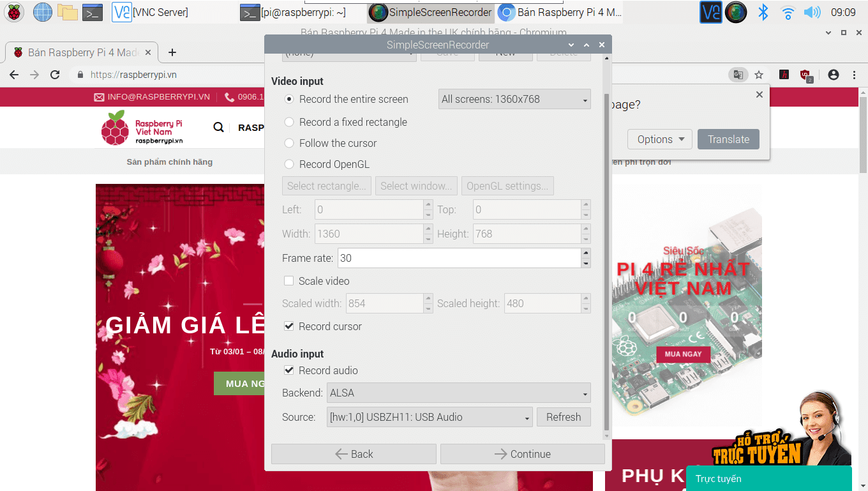Open the ALSA backend dropdown

point(458,393)
